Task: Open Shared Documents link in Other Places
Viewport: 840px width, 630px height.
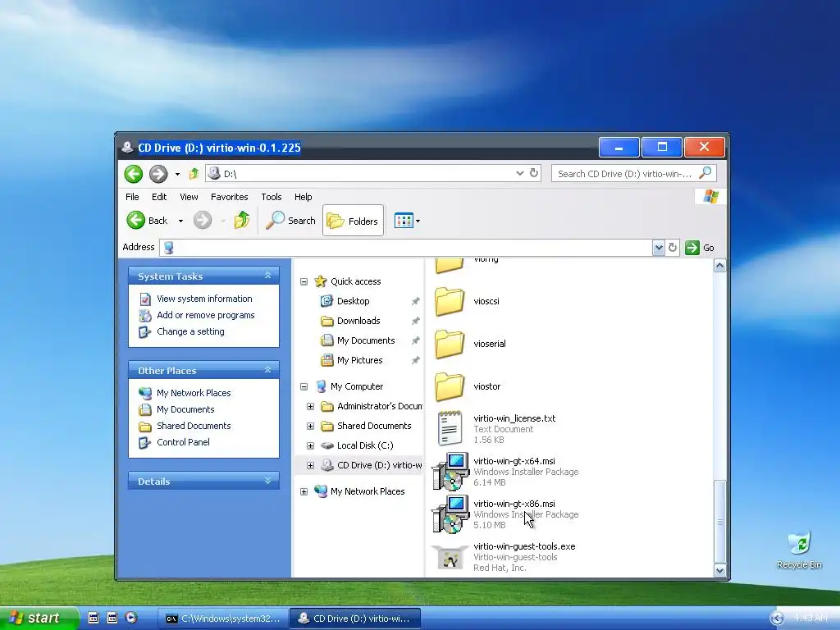Action: 194,426
